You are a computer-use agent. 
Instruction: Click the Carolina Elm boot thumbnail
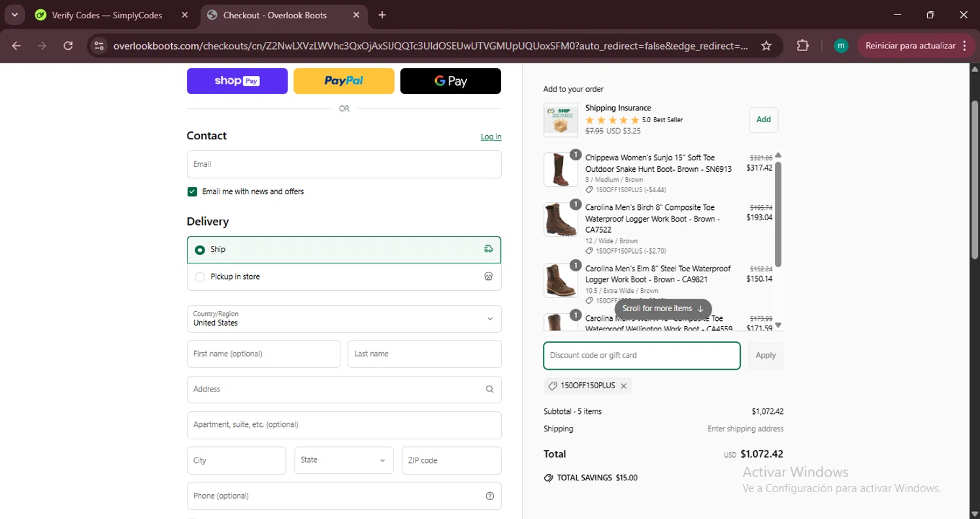pos(561,281)
